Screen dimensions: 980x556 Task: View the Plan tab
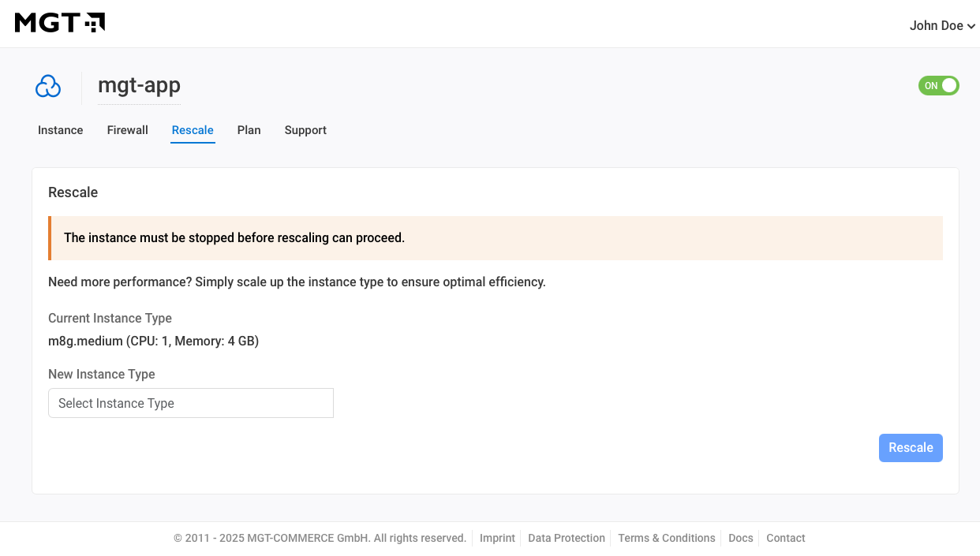(249, 130)
